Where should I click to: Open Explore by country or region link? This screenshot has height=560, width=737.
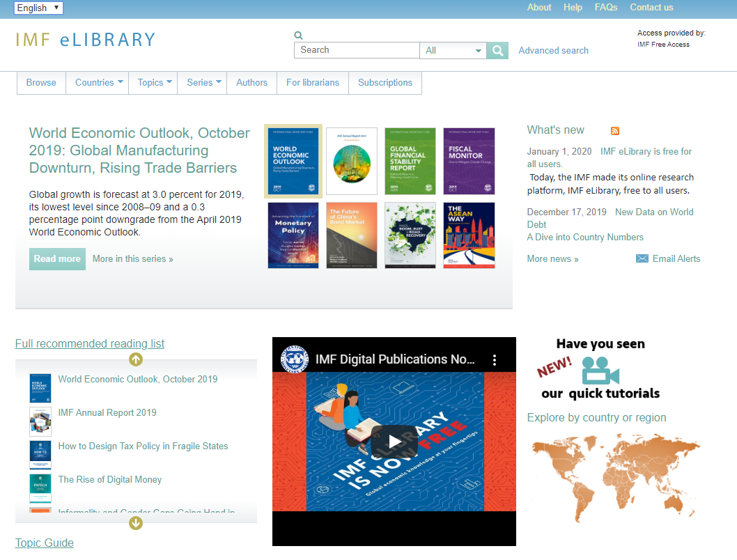pyautogui.click(x=596, y=418)
